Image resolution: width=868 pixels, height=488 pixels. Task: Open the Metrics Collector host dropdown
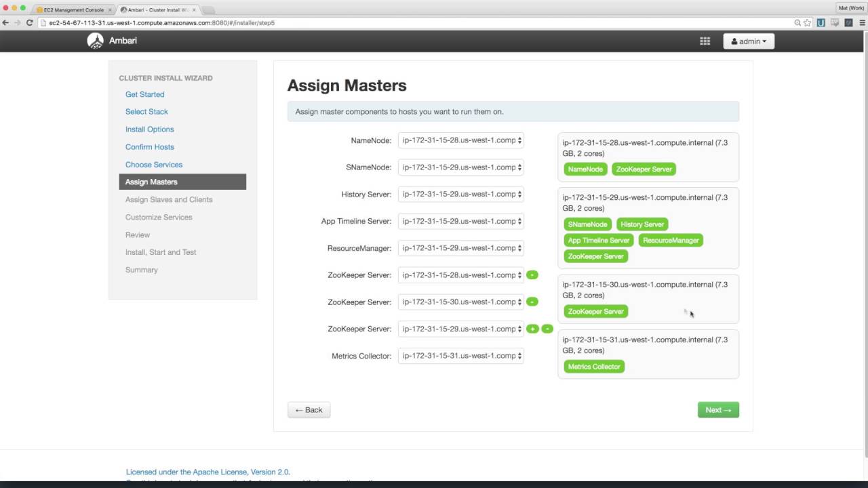coord(461,356)
